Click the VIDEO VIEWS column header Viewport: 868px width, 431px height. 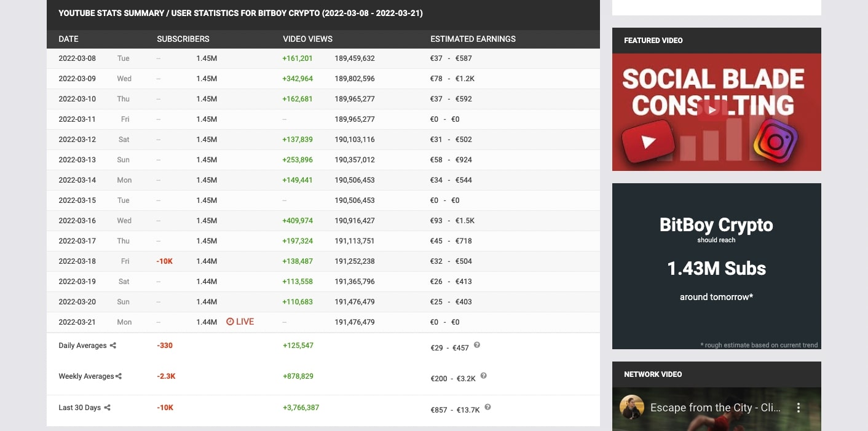(307, 39)
